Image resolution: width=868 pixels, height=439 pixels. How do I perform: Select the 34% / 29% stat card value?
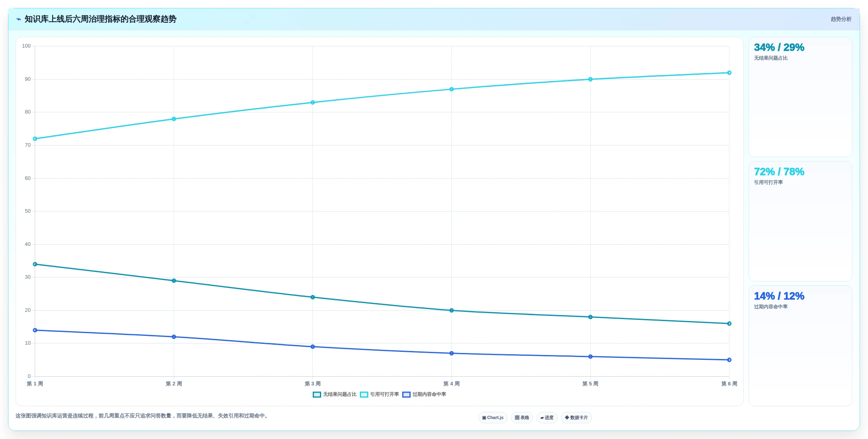pyautogui.click(x=779, y=48)
